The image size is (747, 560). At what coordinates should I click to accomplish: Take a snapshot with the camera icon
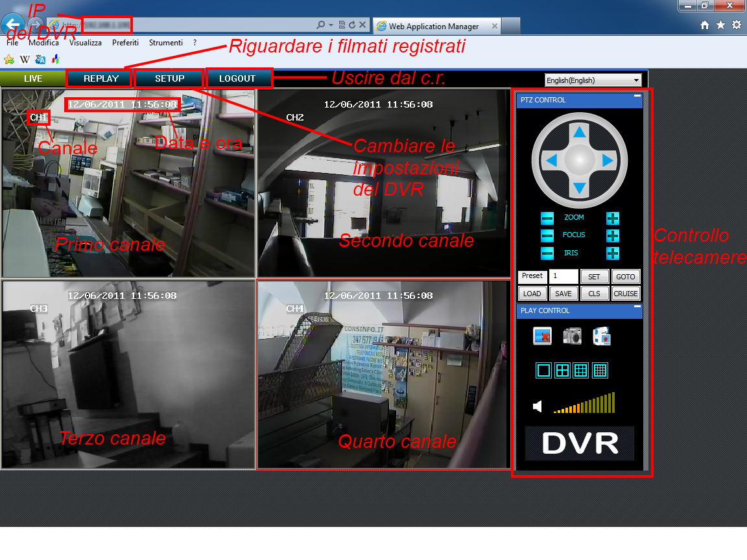572,336
